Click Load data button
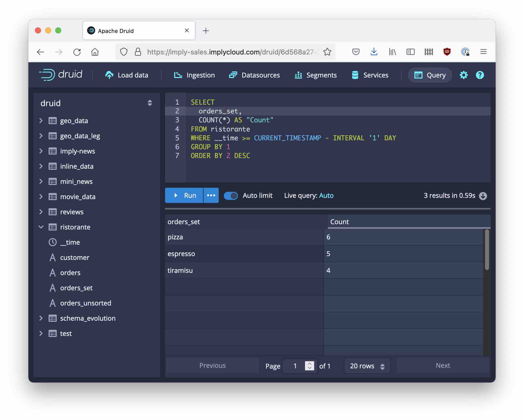Image resolution: width=524 pixels, height=420 pixels. [127, 75]
